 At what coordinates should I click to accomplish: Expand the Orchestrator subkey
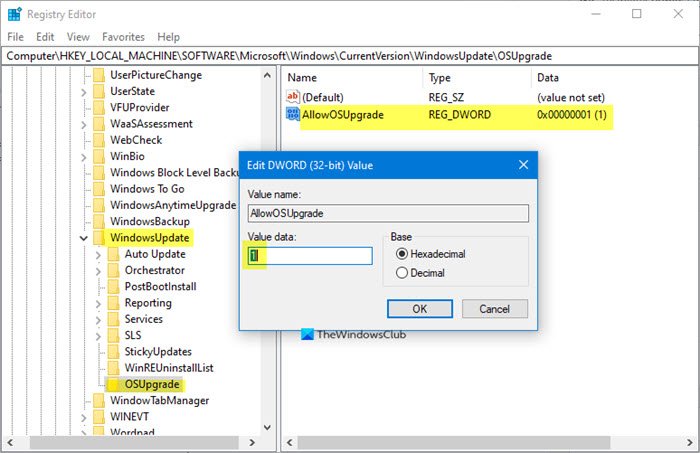pos(98,271)
